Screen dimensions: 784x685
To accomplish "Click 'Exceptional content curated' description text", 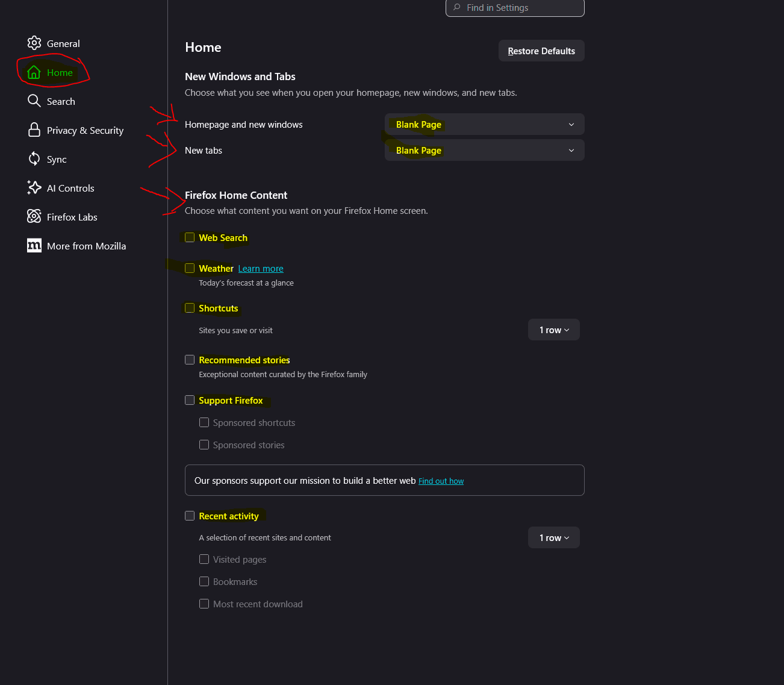I will coord(283,374).
